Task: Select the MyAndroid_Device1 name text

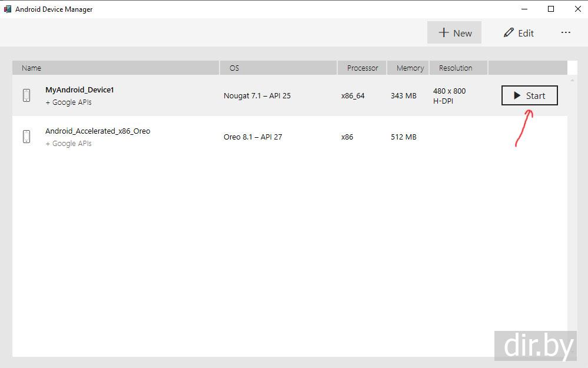Action: [x=79, y=90]
